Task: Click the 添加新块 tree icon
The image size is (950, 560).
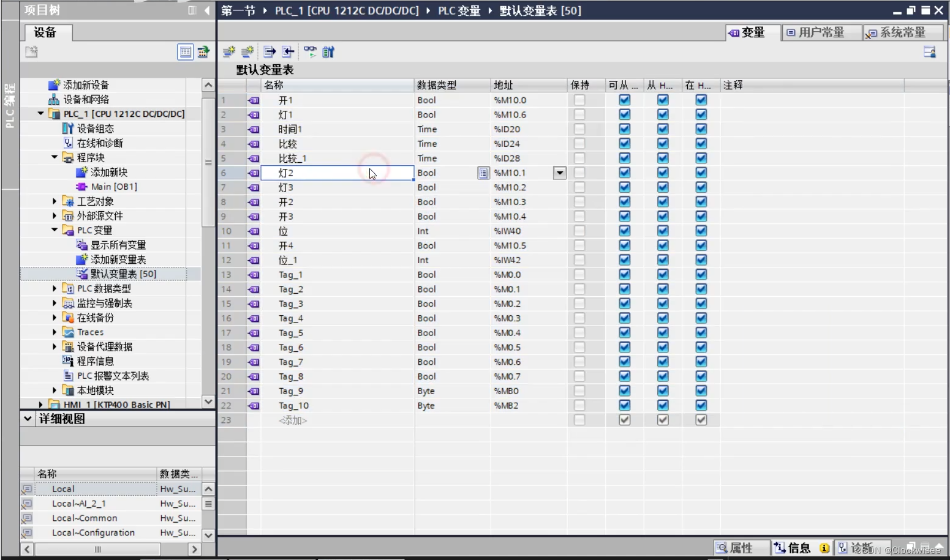Action: click(81, 172)
